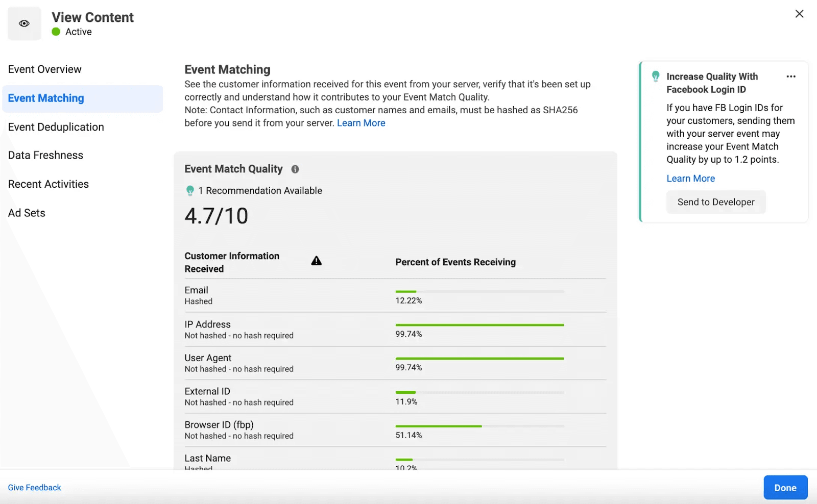Open Recent Activities in sidebar

coord(49,184)
